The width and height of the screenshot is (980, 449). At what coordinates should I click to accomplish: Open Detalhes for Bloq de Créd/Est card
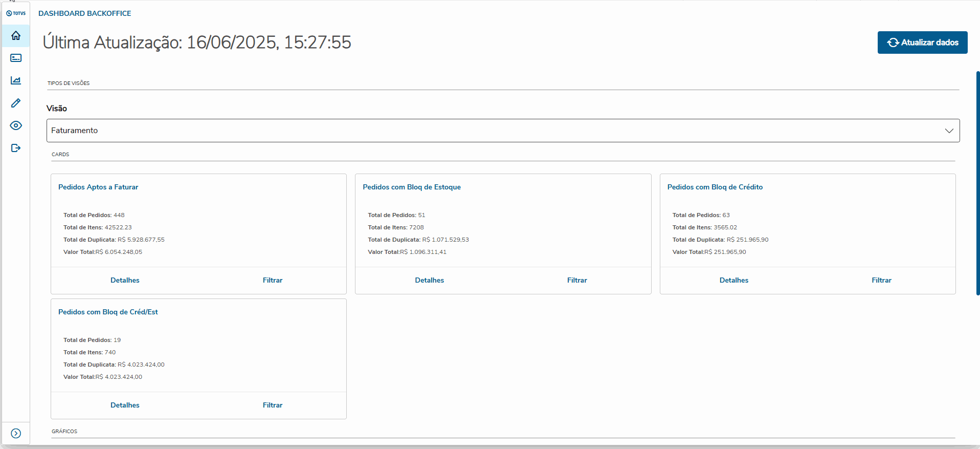125,405
